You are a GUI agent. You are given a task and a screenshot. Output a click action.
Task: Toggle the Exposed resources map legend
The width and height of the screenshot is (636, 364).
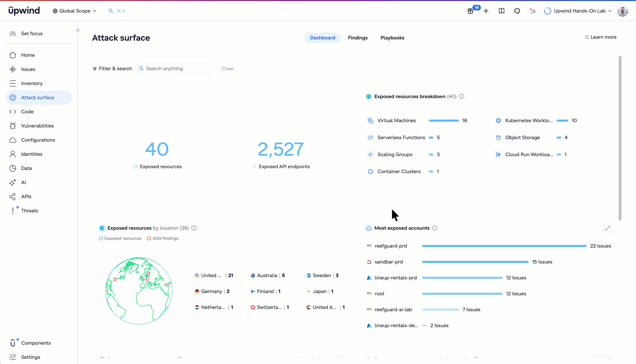pyautogui.click(x=120, y=238)
